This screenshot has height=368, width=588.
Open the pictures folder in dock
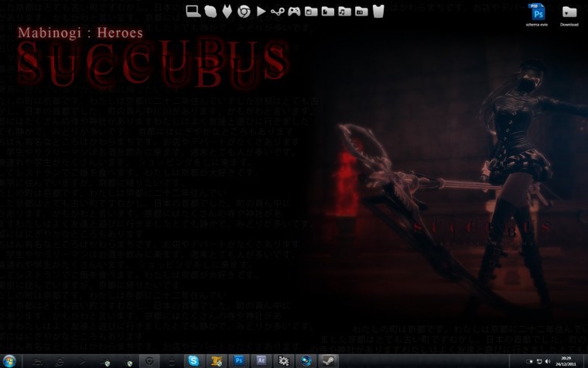coord(361,12)
